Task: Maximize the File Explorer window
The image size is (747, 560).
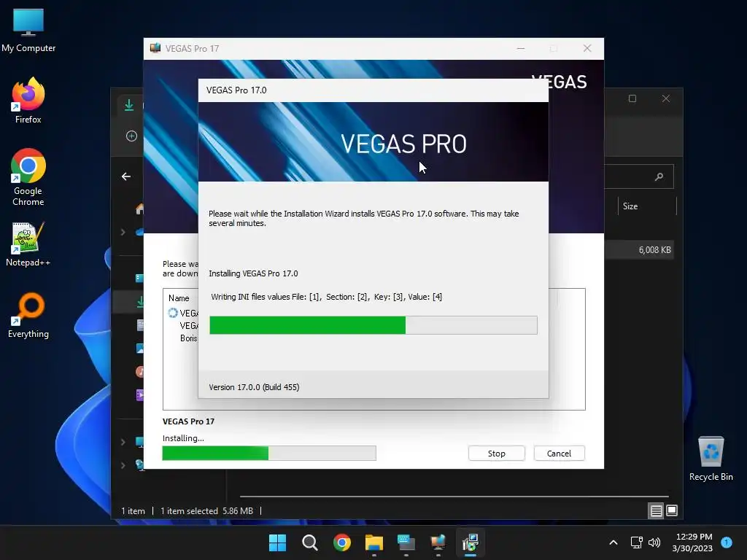Action: tap(632, 98)
